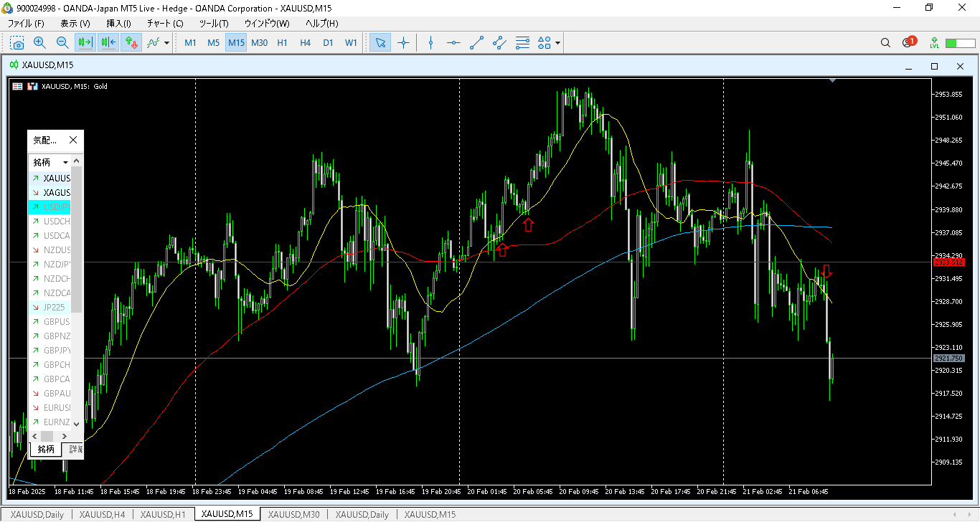Select USDCH row in market watch

[x=50, y=221]
